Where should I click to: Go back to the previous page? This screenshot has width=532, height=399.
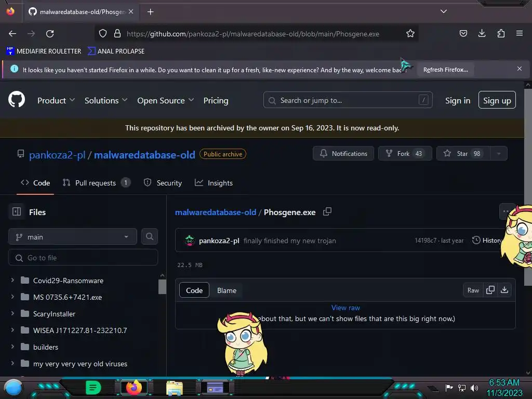coord(12,34)
